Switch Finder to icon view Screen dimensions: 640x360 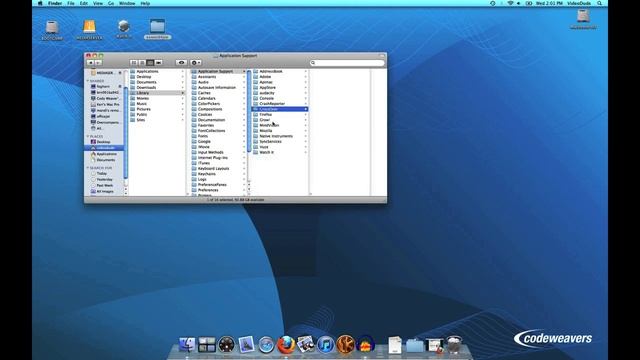coord(134,62)
